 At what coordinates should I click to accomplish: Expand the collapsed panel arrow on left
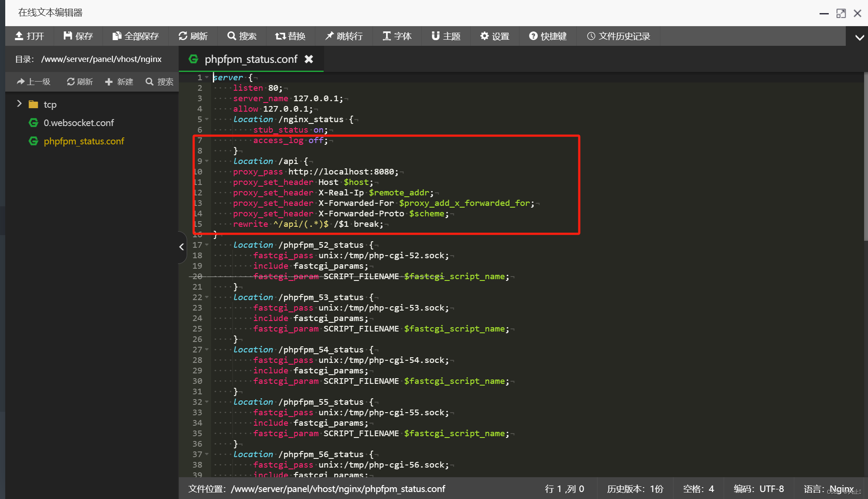click(x=181, y=246)
